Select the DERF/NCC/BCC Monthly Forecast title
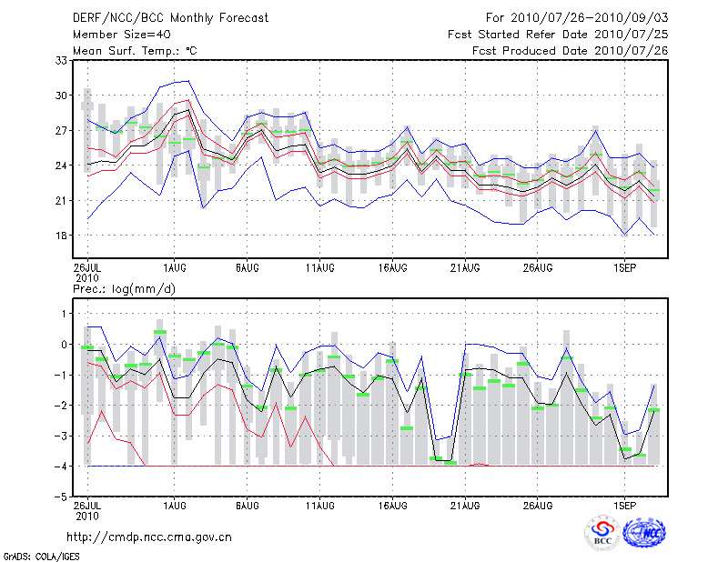 [x=160, y=17]
